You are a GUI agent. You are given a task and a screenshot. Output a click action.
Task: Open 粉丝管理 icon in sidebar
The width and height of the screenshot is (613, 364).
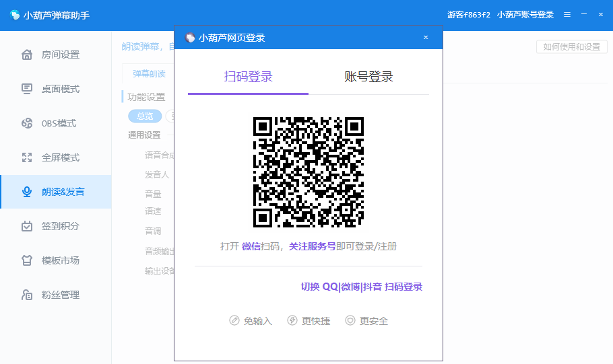click(26, 295)
